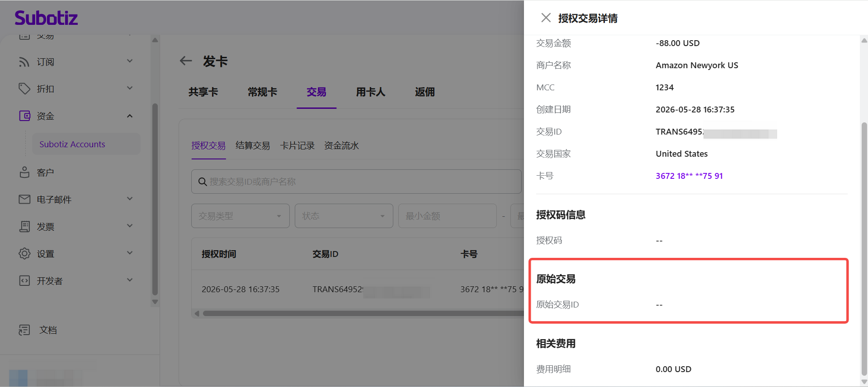Click the 电子邮件 envelope icon
Screen dimensions: 868x387
24,199
